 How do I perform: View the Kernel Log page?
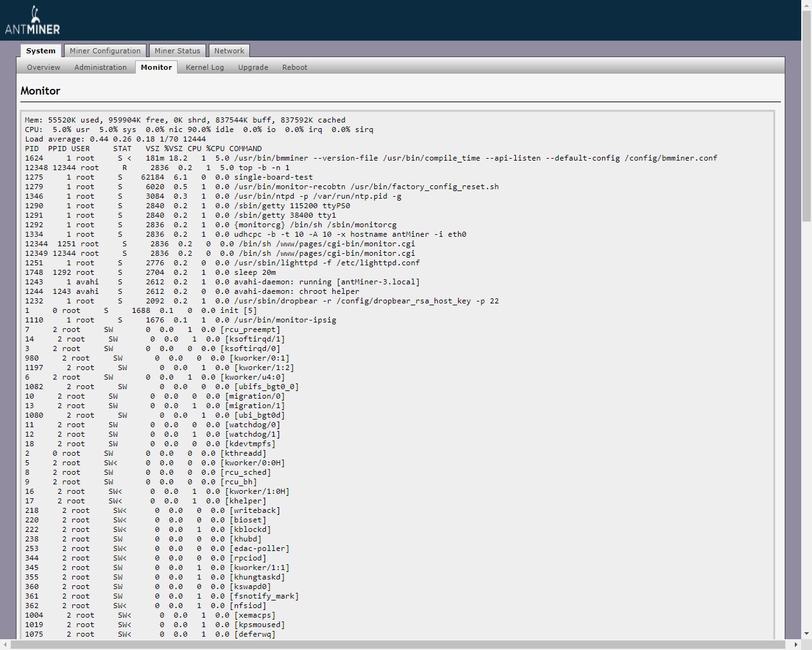[x=205, y=67]
